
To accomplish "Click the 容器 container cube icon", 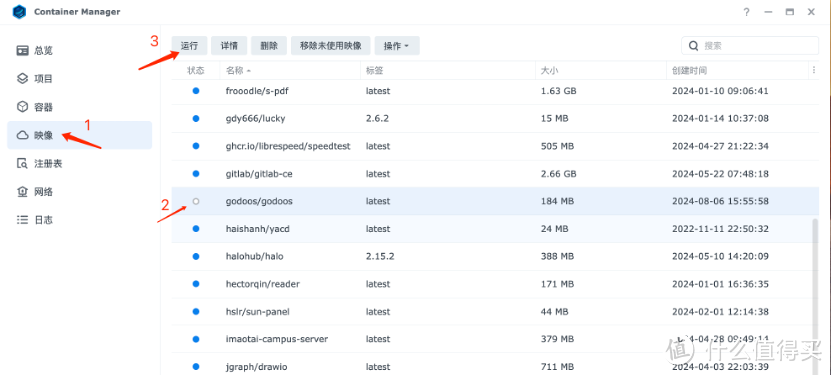I will click(22, 107).
